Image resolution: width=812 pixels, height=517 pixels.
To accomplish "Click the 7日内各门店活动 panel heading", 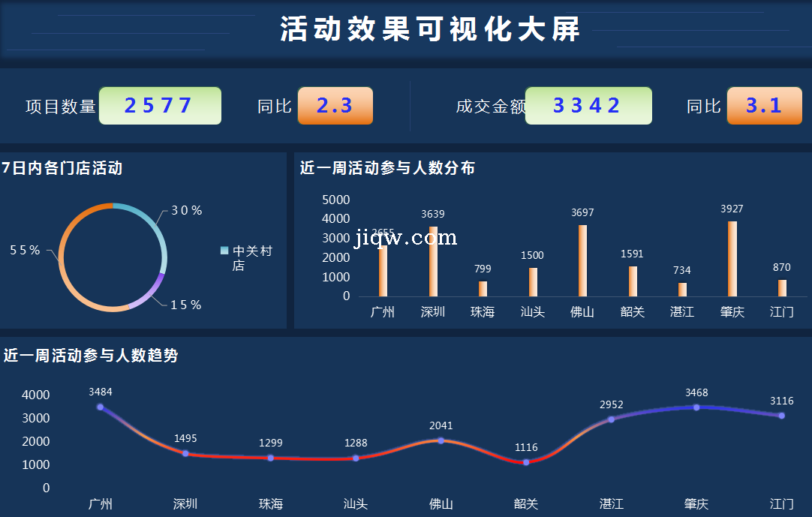I will (62, 168).
